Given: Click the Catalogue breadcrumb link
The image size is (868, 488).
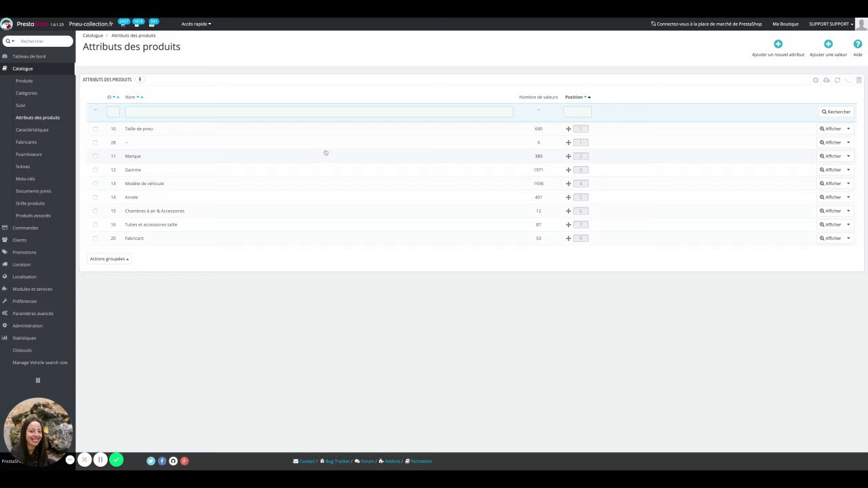Looking at the screenshot, I should coord(93,35).
